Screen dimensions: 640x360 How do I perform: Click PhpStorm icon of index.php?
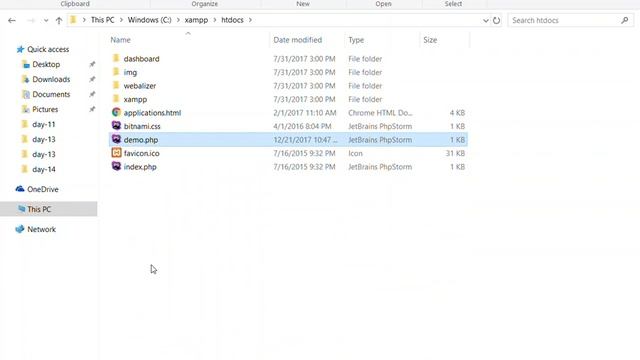tap(116, 166)
